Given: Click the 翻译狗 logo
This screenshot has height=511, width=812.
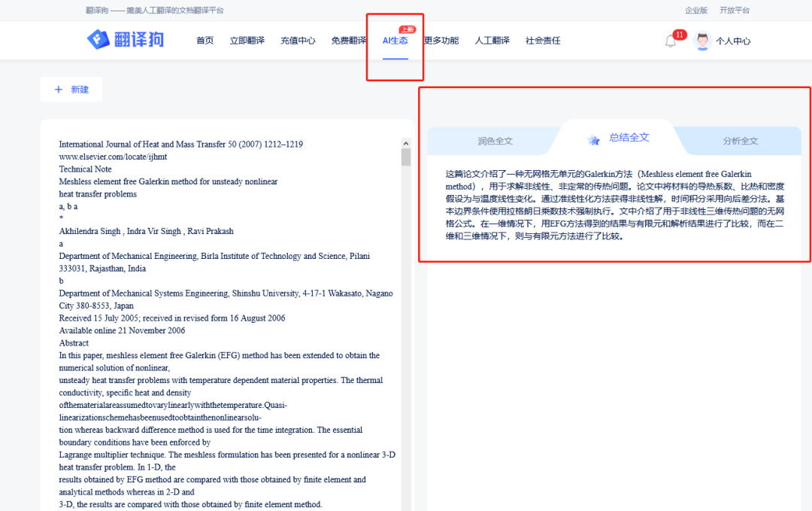Looking at the screenshot, I should coord(126,39).
